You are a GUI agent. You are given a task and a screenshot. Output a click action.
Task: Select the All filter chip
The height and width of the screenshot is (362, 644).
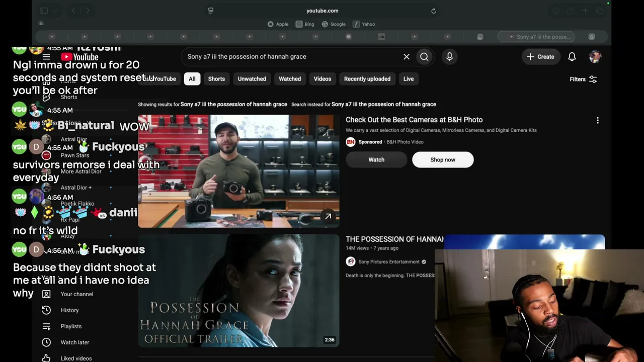coord(192,79)
